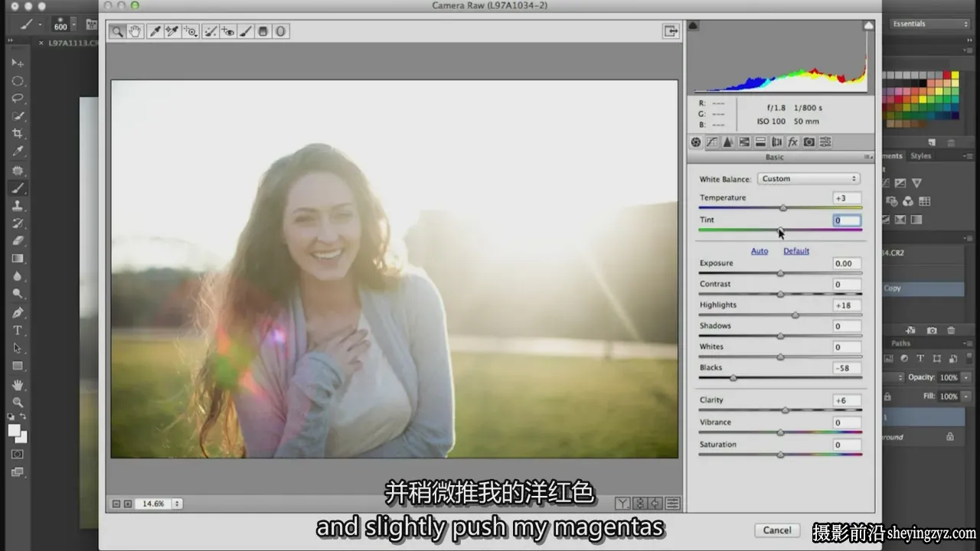Click the Auto tone link
Image resolution: width=980 pixels, height=551 pixels.
coord(759,251)
